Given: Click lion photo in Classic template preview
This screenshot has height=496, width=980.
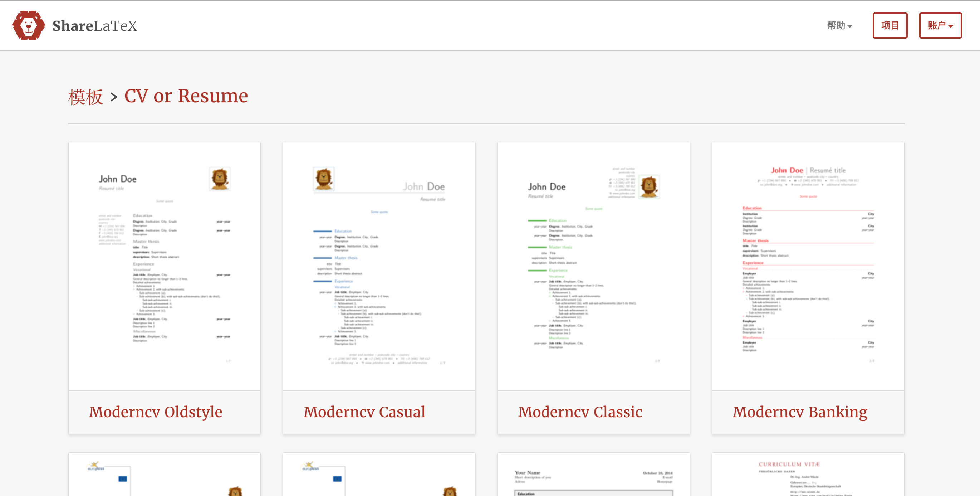Looking at the screenshot, I should (x=649, y=186).
